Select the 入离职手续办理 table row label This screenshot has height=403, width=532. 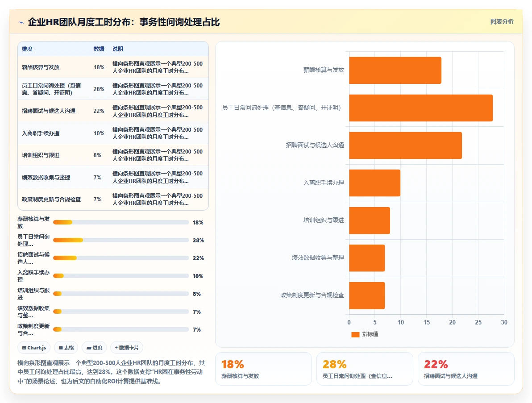41,133
